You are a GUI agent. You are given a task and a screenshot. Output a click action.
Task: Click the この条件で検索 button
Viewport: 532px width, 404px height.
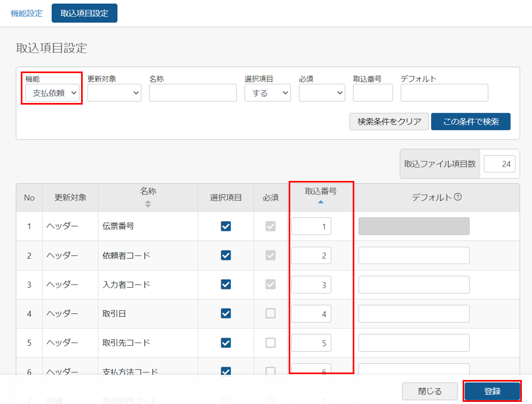point(471,122)
